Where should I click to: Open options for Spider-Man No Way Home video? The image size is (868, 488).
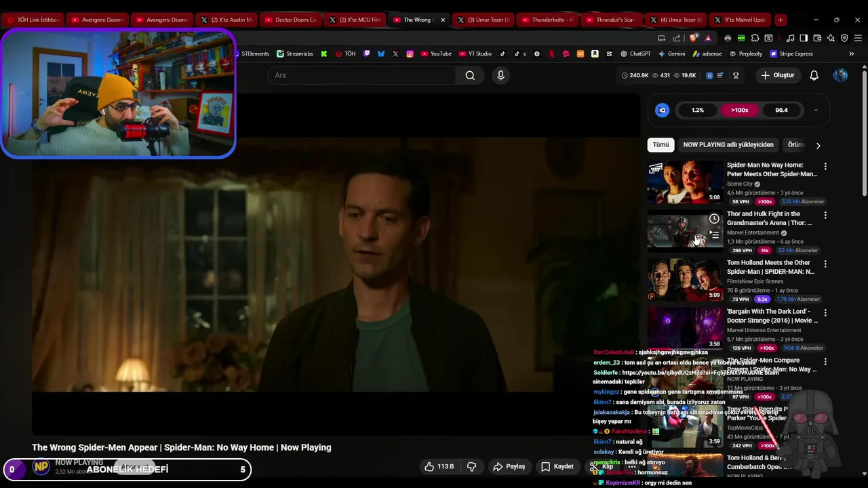(x=825, y=166)
